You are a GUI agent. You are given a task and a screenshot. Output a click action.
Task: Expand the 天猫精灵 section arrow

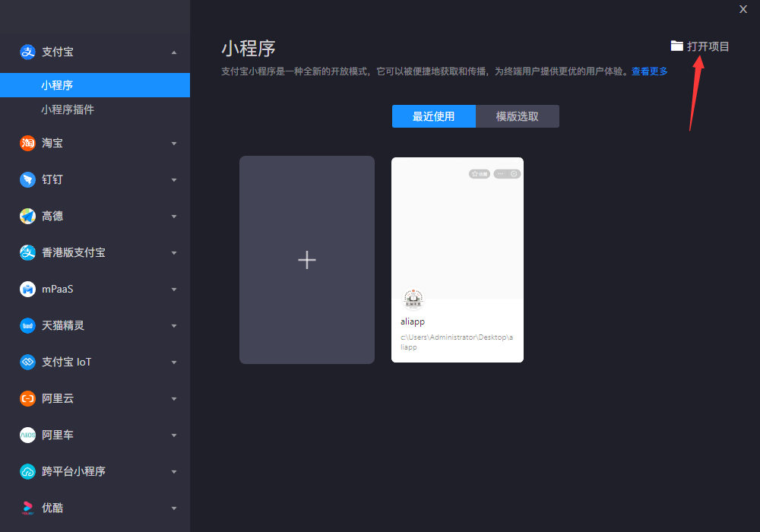[x=174, y=326]
